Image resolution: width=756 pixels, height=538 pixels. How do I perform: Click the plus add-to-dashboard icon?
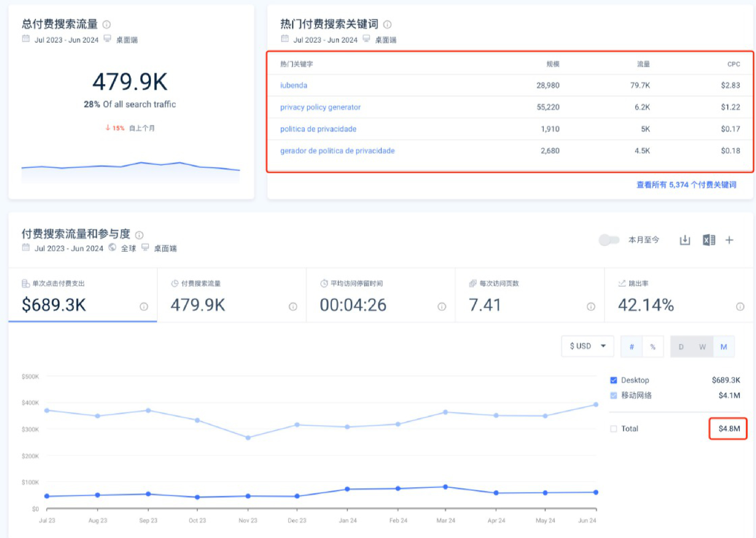click(729, 240)
